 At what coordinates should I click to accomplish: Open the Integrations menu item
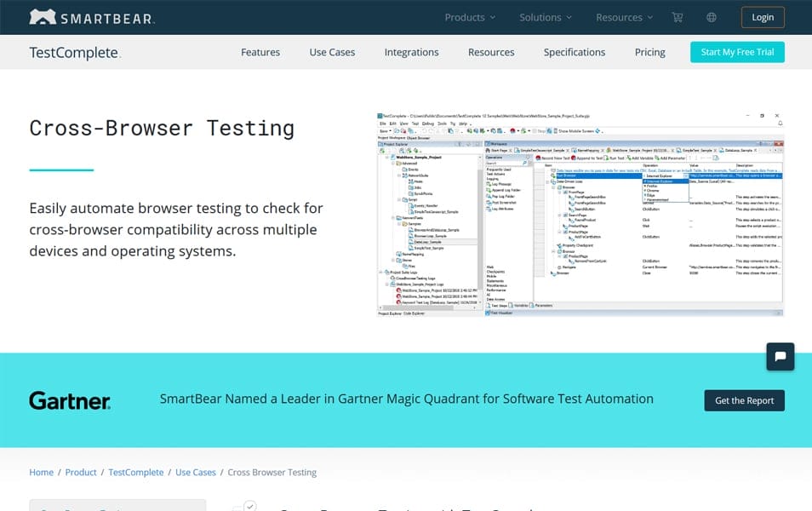[x=411, y=52]
